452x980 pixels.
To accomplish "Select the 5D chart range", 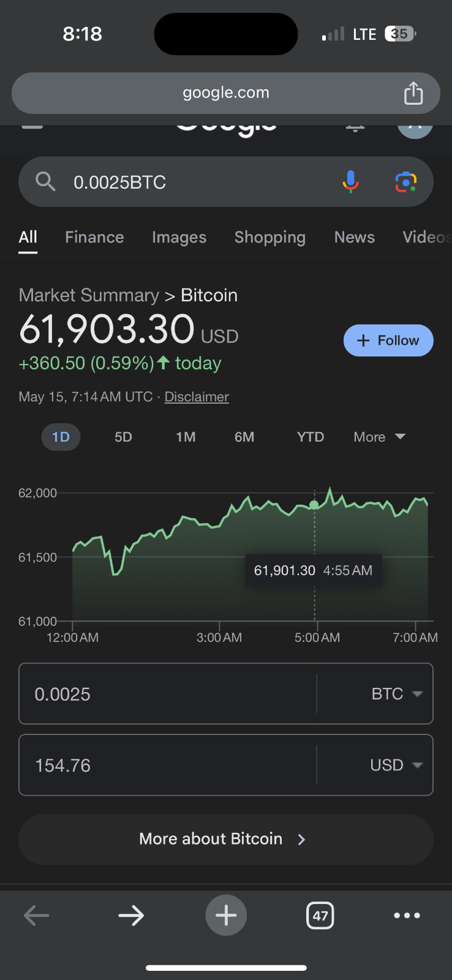I will click(123, 437).
